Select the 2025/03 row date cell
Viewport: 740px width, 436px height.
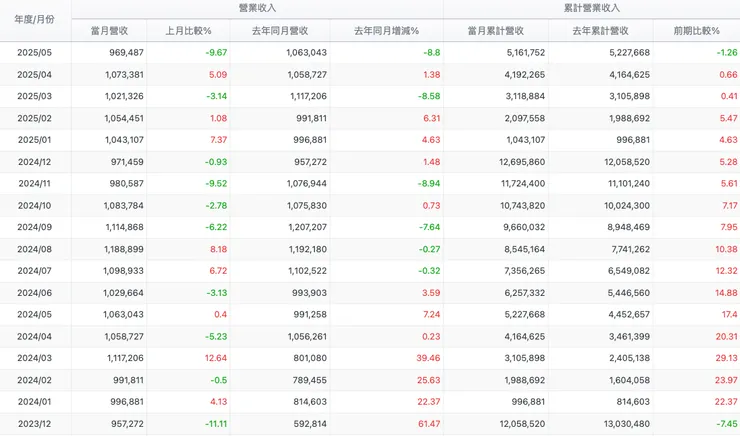click(x=34, y=96)
